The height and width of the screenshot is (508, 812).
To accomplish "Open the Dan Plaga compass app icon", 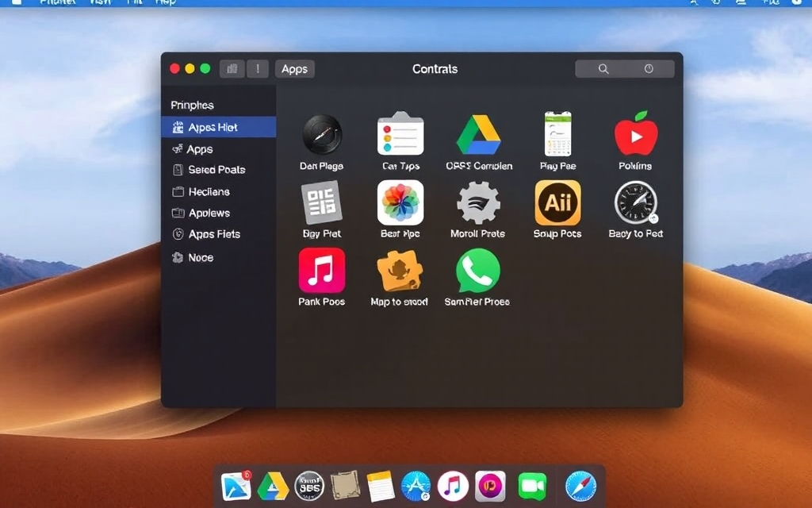I will [x=322, y=134].
